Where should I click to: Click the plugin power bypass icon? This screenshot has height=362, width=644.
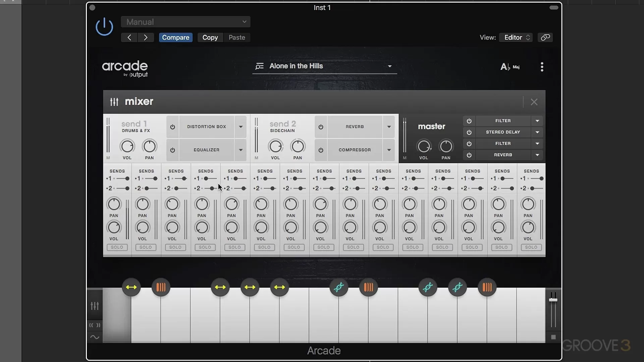pyautogui.click(x=104, y=26)
